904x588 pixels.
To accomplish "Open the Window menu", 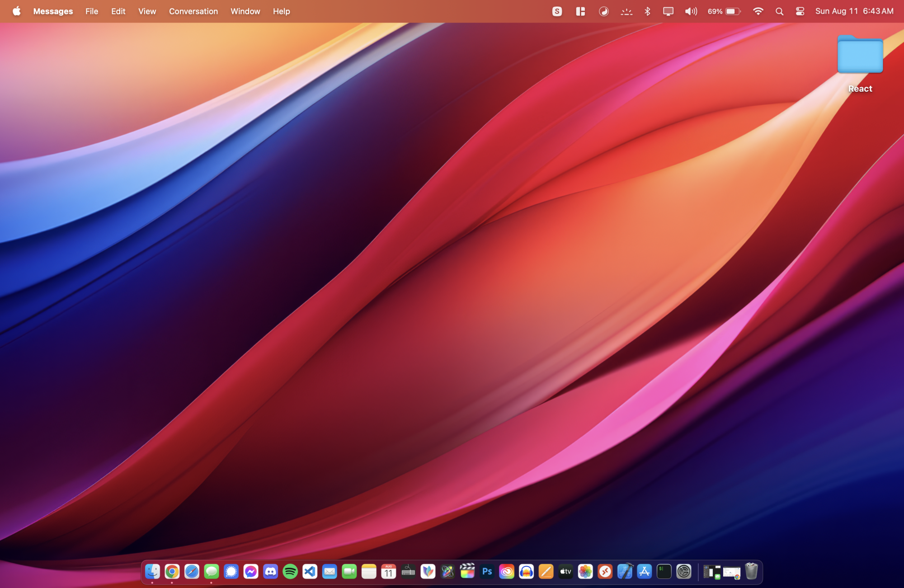I will [245, 11].
